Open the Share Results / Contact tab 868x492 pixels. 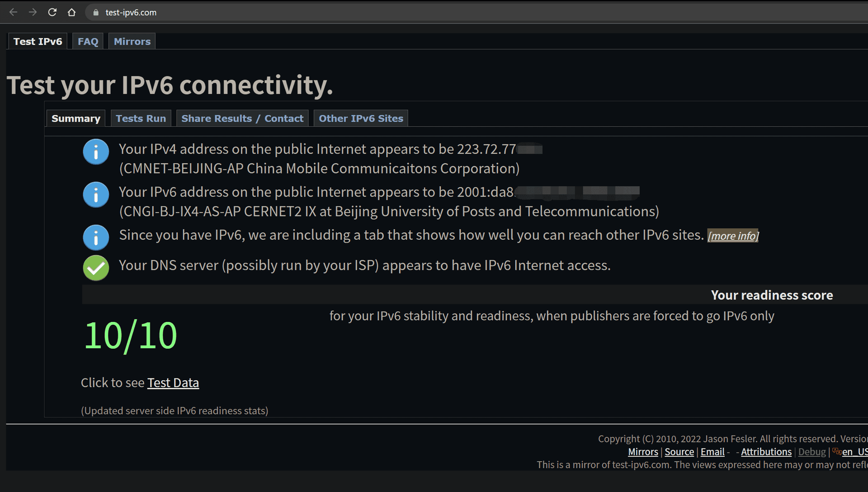(242, 118)
